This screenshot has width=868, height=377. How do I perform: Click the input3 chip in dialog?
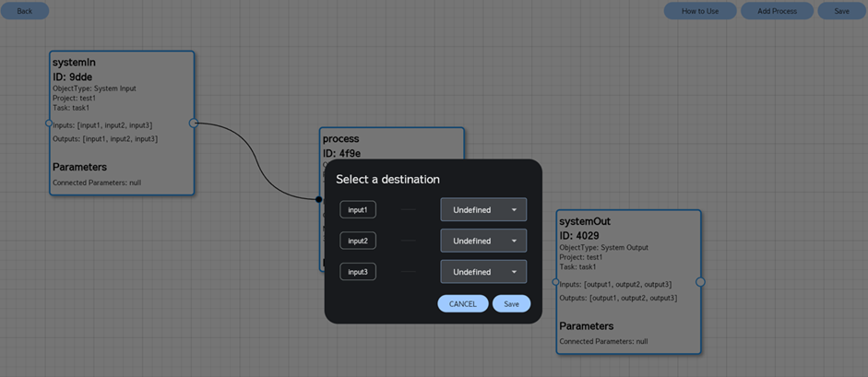358,272
